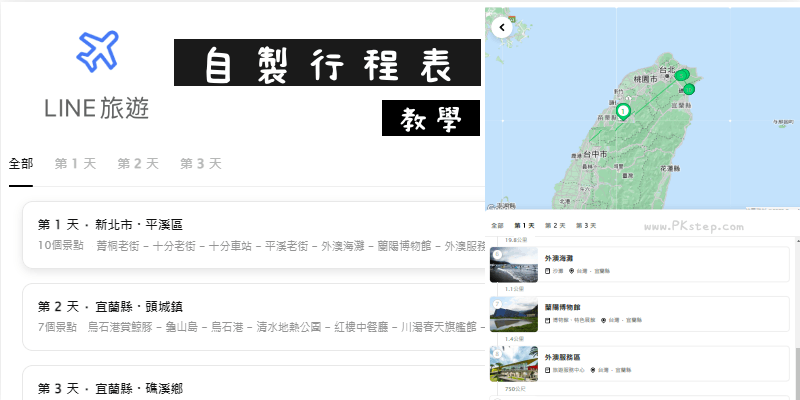Click the 花蓮縣 label on the map
The height and width of the screenshot is (400, 800).
click(x=669, y=168)
